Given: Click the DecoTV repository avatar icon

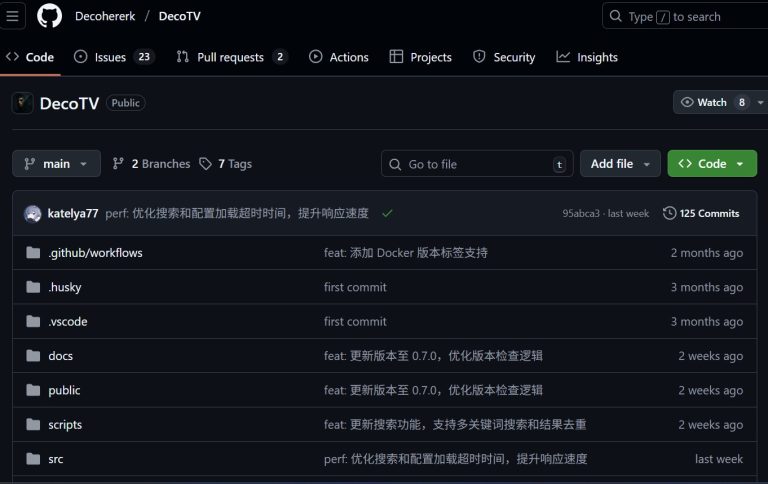Looking at the screenshot, I should pos(23,103).
